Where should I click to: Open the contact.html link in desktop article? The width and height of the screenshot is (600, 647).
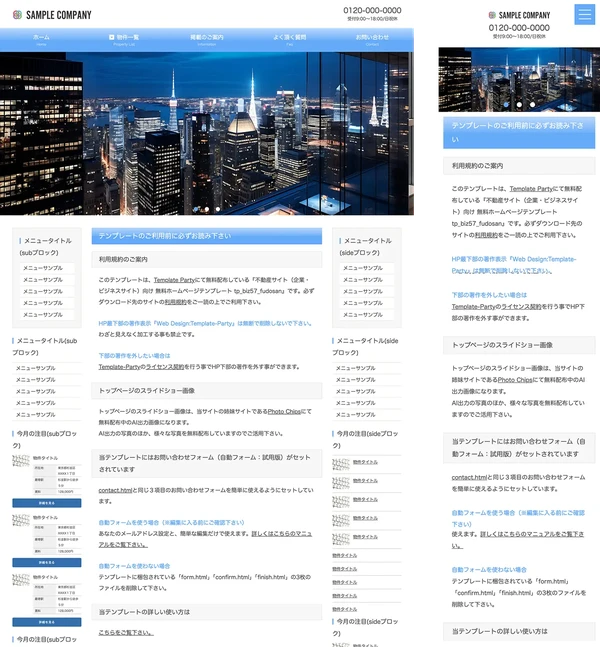[118, 489]
